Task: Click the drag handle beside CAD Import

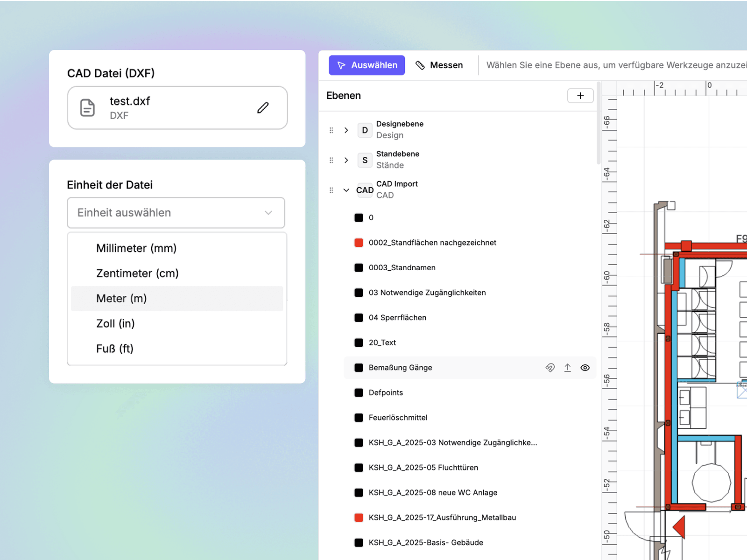Action: pos(331,190)
